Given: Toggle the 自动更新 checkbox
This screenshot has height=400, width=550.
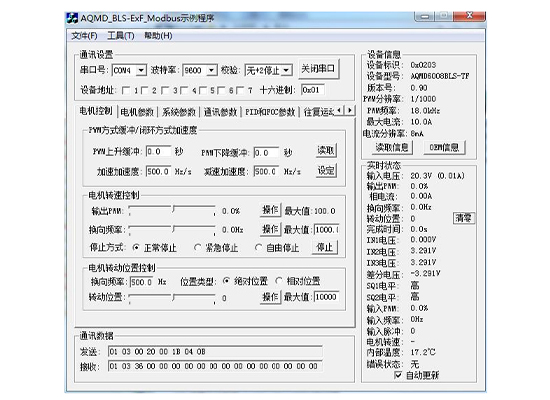Looking at the screenshot, I should [x=397, y=375].
